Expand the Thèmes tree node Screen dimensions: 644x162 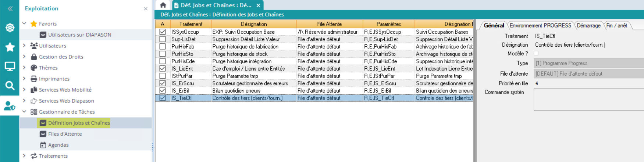click(x=24, y=68)
